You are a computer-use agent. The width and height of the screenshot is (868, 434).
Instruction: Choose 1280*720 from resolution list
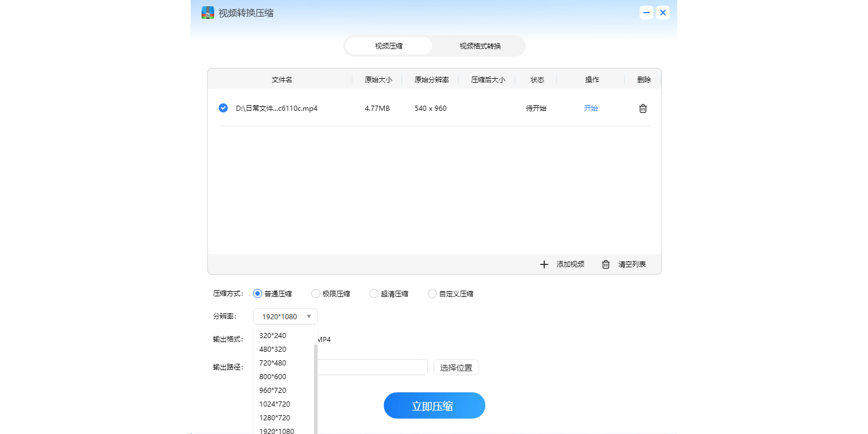[275, 417]
